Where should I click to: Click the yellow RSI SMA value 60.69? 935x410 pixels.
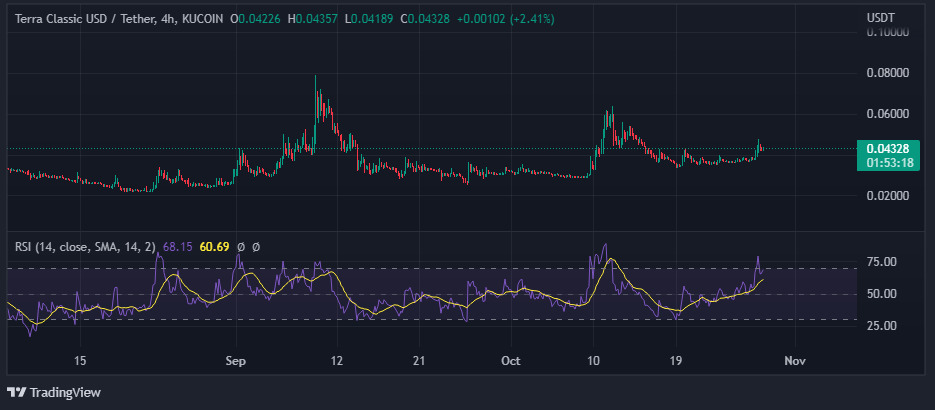pos(215,247)
